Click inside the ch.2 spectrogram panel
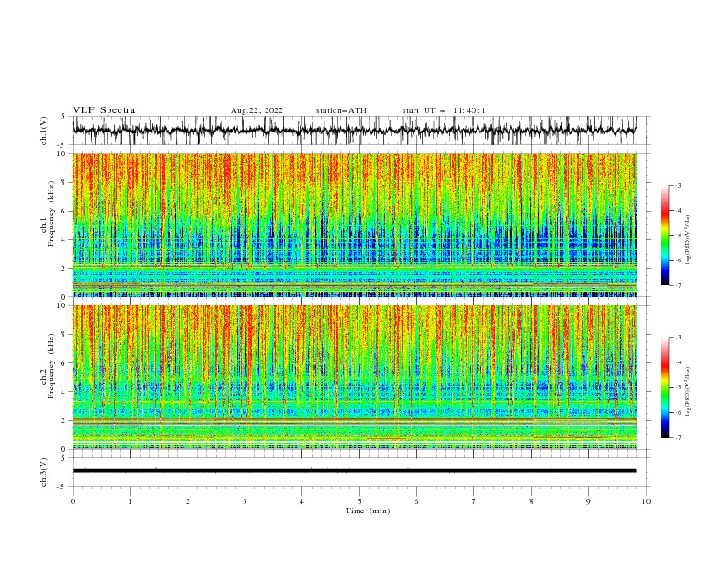Screen dimensions: 728x563 coord(354,377)
